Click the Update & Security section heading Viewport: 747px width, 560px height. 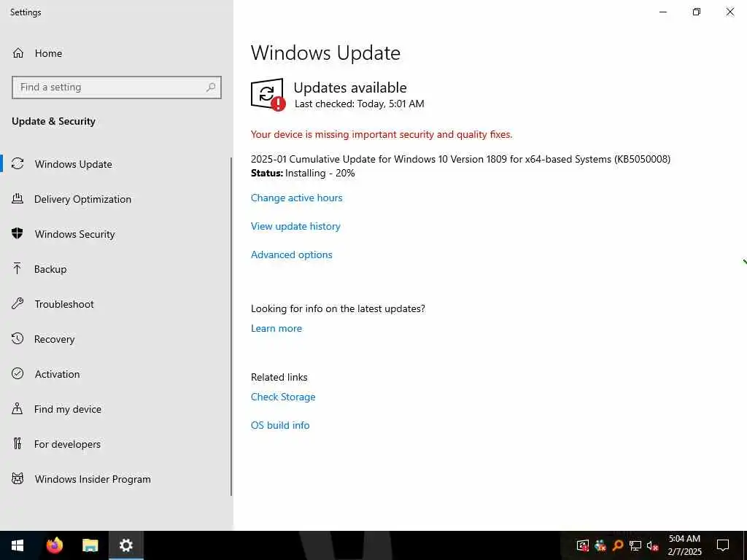53,122
